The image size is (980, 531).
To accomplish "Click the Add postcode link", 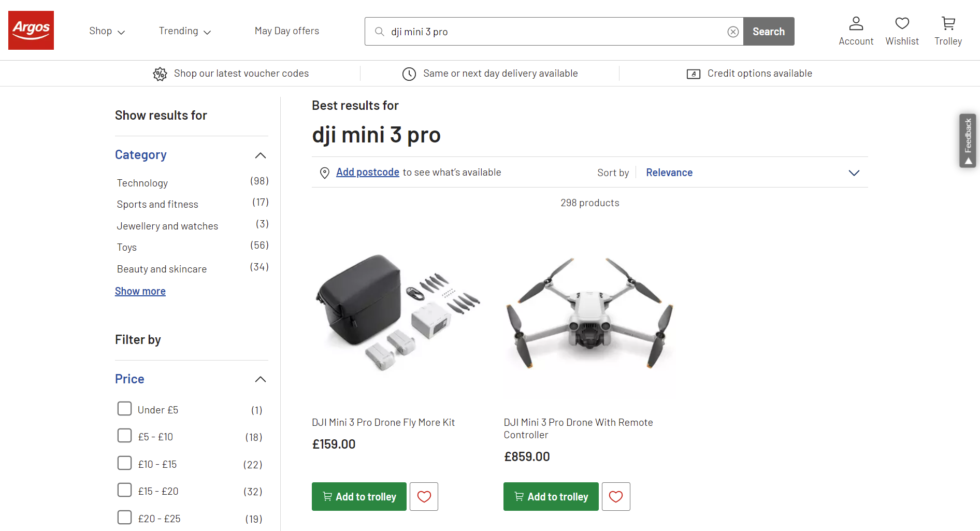I will pos(368,172).
